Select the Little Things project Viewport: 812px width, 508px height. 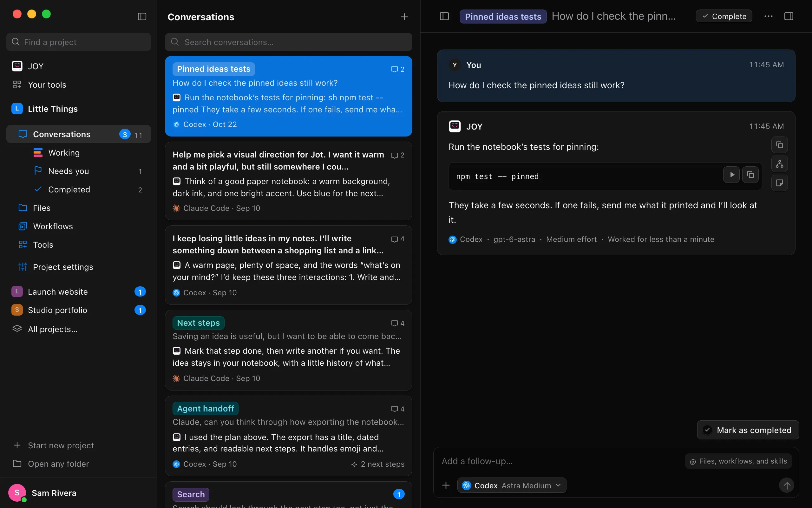tap(79, 109)
